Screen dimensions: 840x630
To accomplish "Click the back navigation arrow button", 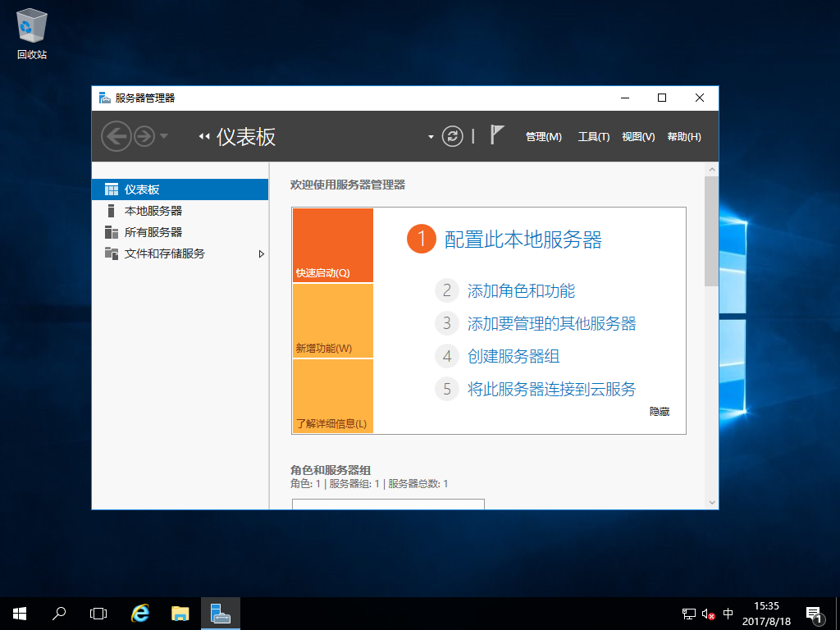I will click(x=116, y=136).
